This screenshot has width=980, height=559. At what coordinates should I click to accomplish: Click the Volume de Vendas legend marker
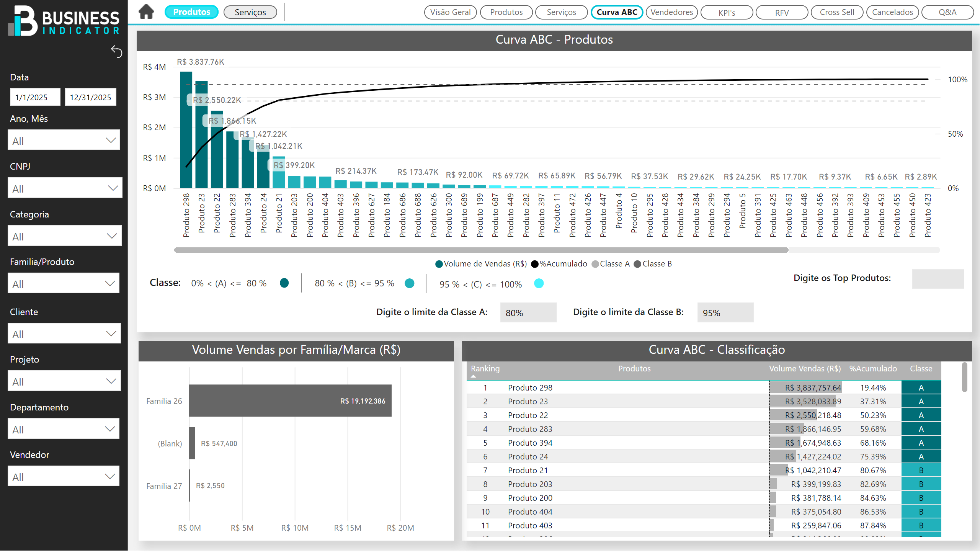(x=439, y=264)
